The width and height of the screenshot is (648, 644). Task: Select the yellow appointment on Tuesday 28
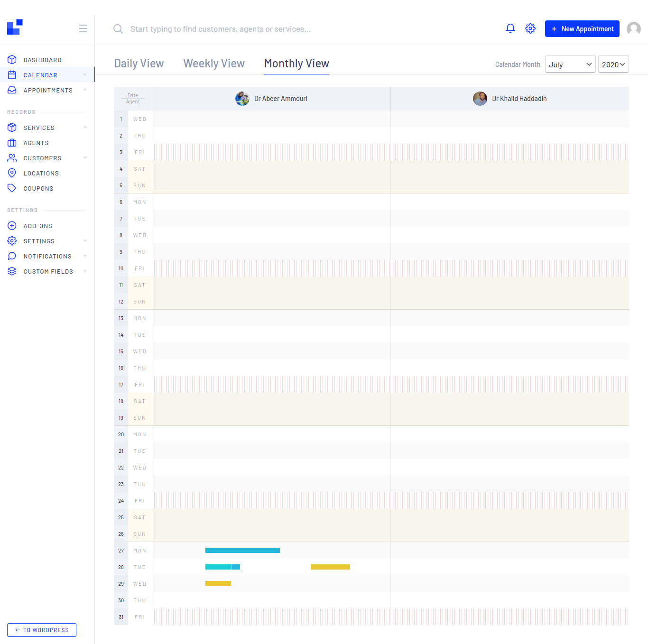coord(330,567)
